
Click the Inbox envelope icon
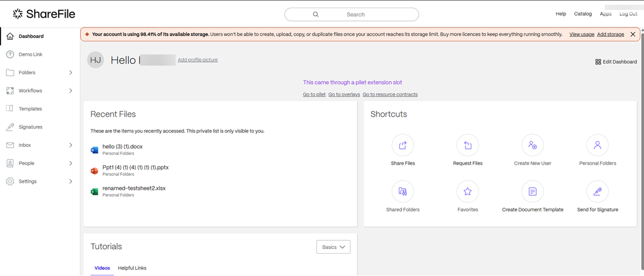click(11, 145)
